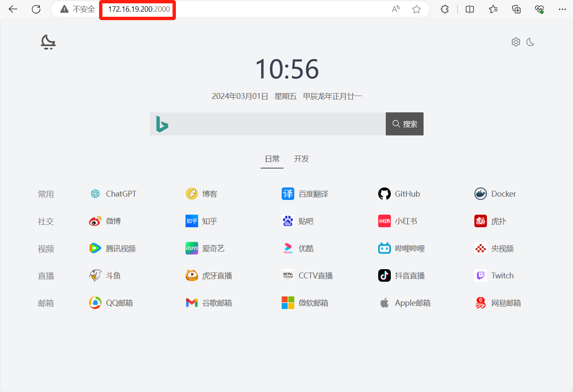
Task: Click the Bing search engine logo
Action: pyautogui.click(x=162, y=124)
